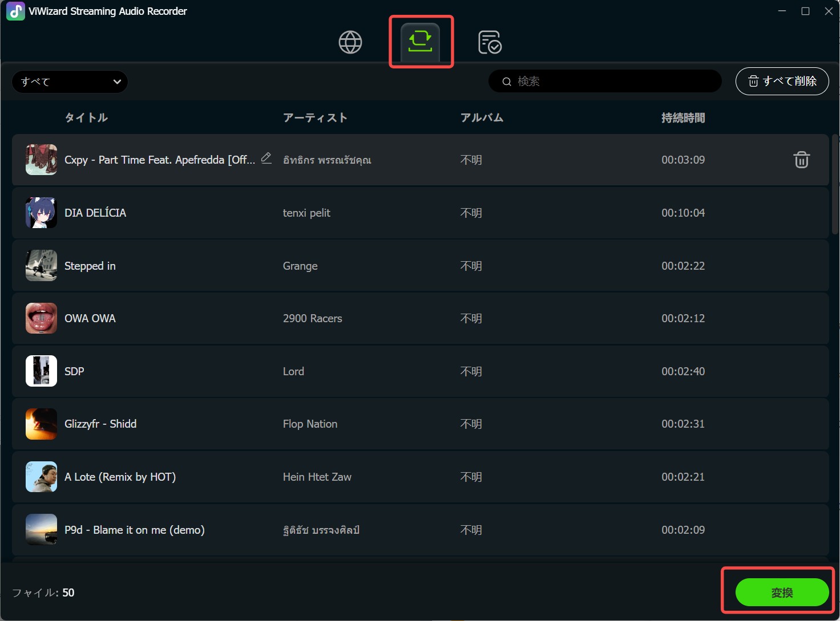The image size is (840, 621).
Task: Click the vertical scrollbar of track list
Action: click(835, 184)
